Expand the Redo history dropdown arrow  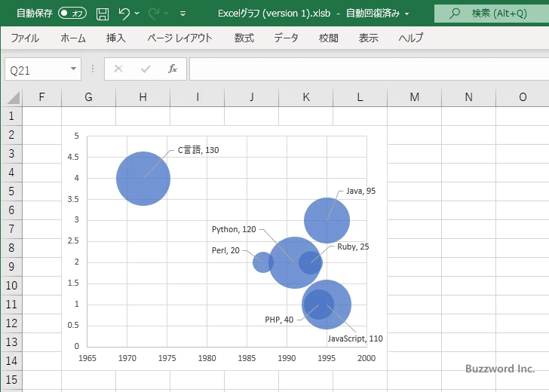[167, 14]
